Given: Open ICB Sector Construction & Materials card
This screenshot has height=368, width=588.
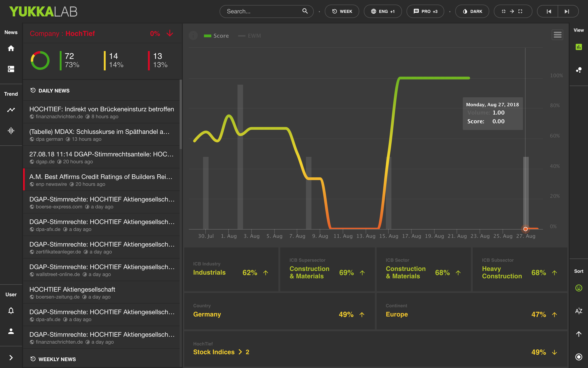Looking at the screenshot, I should click(x=424, y=269).
